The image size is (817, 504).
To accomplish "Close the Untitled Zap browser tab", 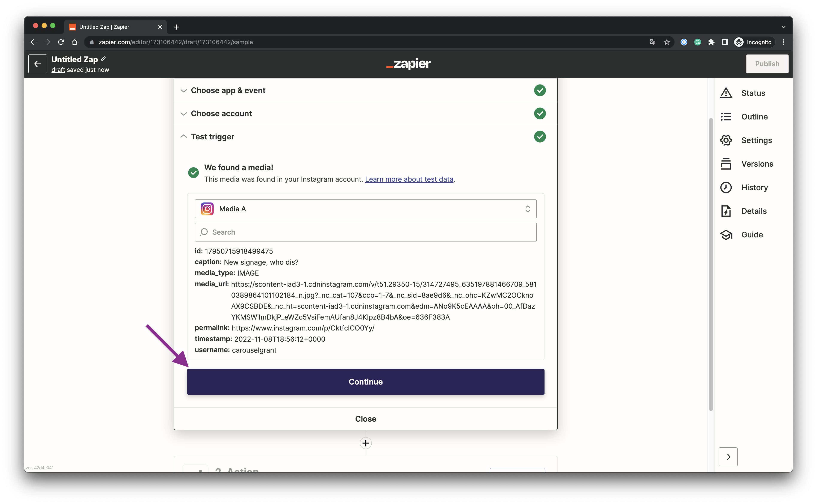I will click(160, 27).
